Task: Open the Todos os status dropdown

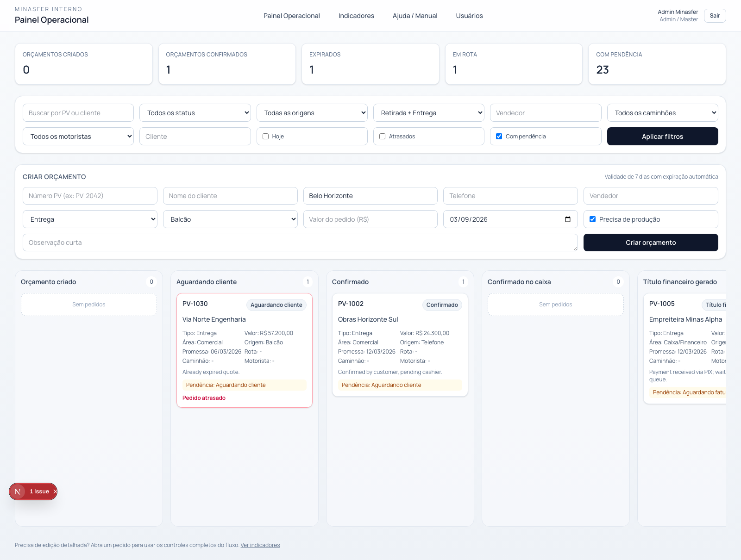Action: click(195, 113)
